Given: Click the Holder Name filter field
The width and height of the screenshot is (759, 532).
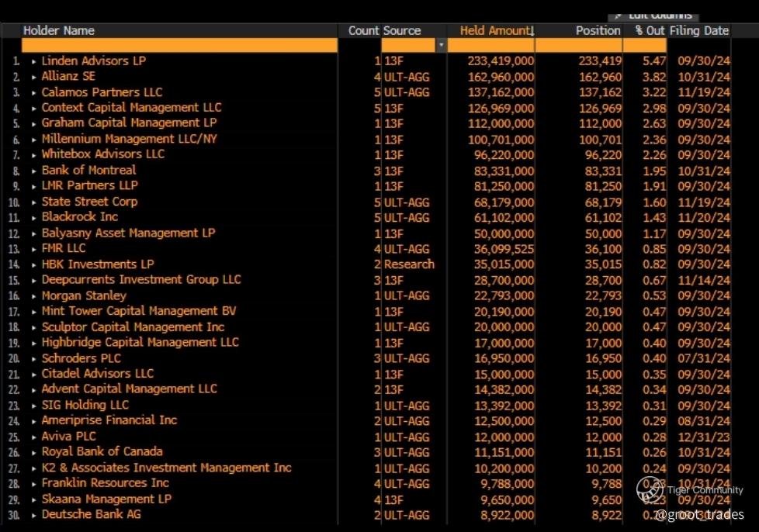Looking at the screenshot, I should (x=179, y=46).
